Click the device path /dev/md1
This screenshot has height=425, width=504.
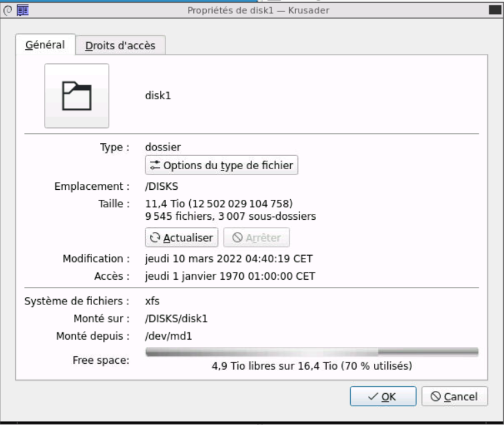pos(169,336)
